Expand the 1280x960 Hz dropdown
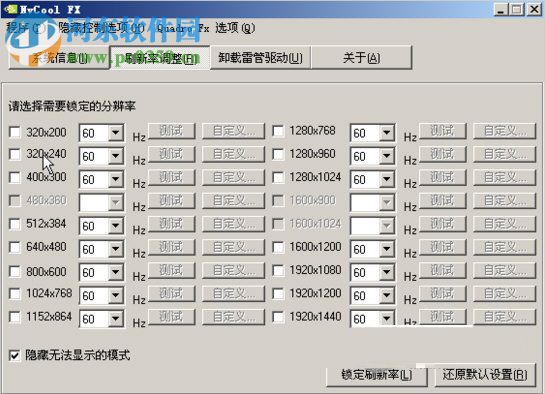This screenshot has width=545, height=394. [x=387, y=156]
